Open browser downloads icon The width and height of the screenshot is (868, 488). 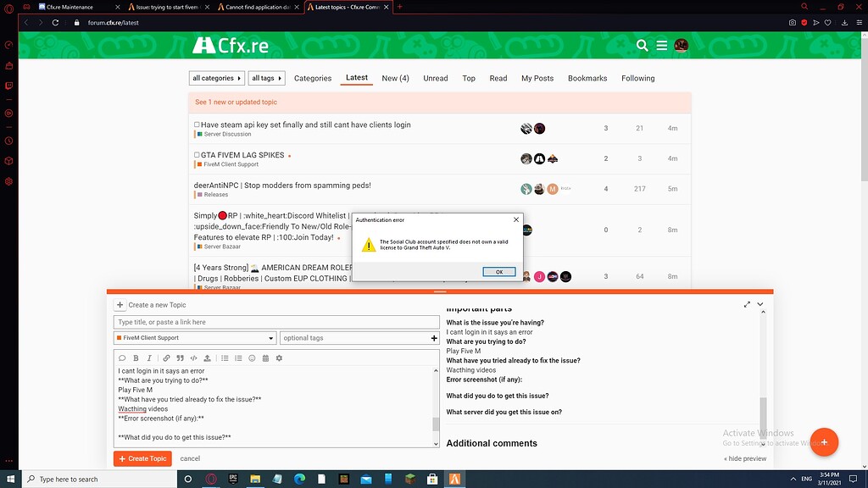pyautogui.click(x=844, y=23)
